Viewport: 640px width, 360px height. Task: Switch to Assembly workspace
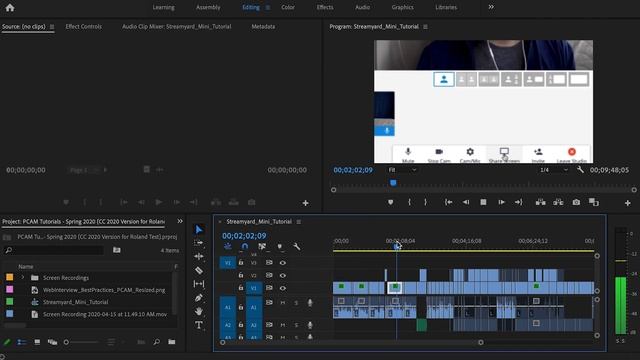208,7
